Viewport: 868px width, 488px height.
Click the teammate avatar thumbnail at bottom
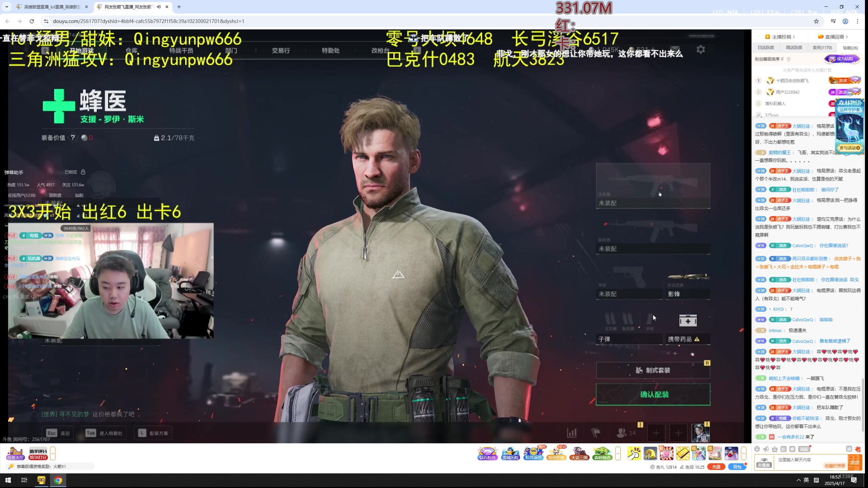pos(700,433)
